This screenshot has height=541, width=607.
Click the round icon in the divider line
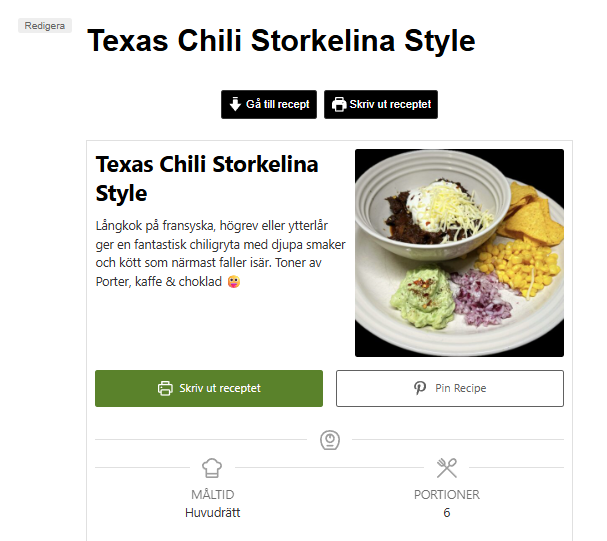point(329,439)
